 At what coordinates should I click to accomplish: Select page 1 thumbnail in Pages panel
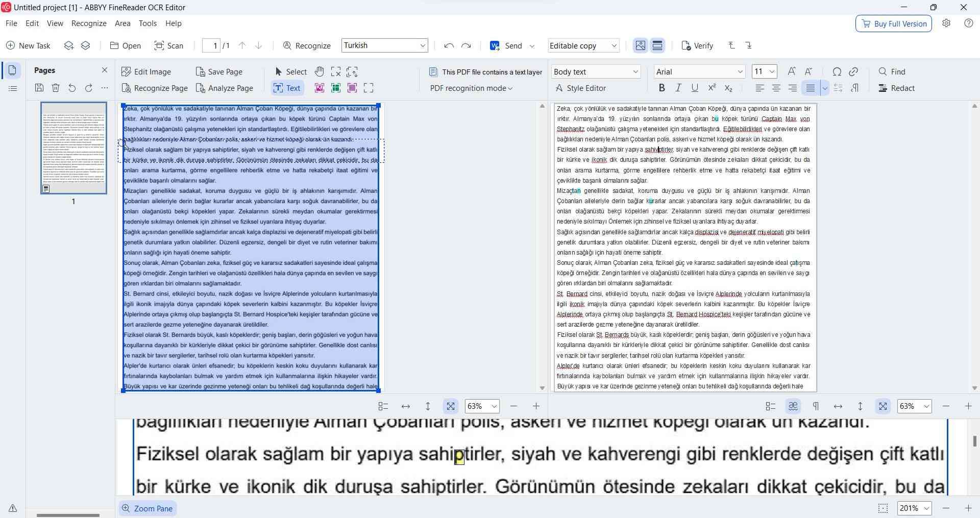[73, 148]
